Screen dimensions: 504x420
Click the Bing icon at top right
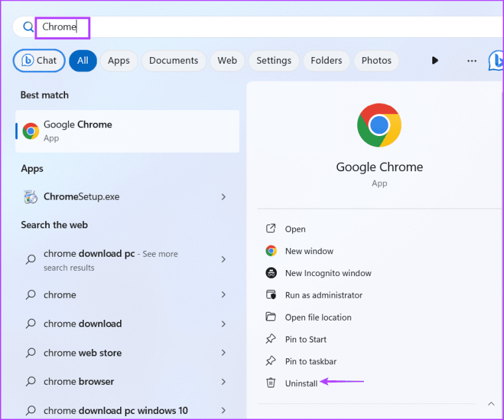pyautogui.click(x=497, y=60)
